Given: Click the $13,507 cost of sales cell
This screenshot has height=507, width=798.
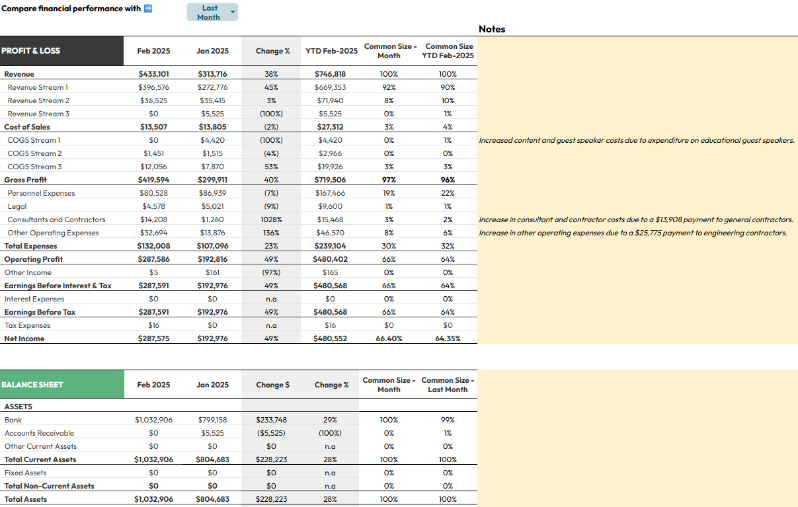Looking at the screenshot, I should click(x=154, y=127).
